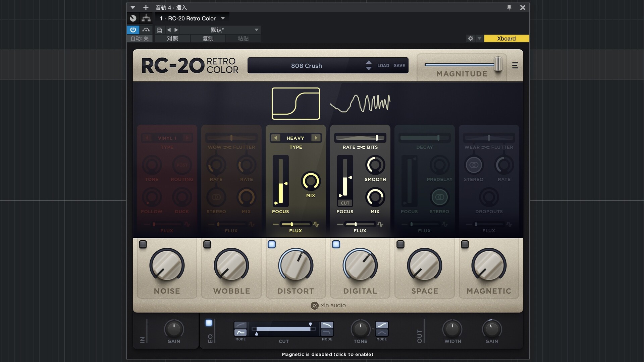Toggle the EQ section on/off
644x362 pixels.
(x=209, y=323)
